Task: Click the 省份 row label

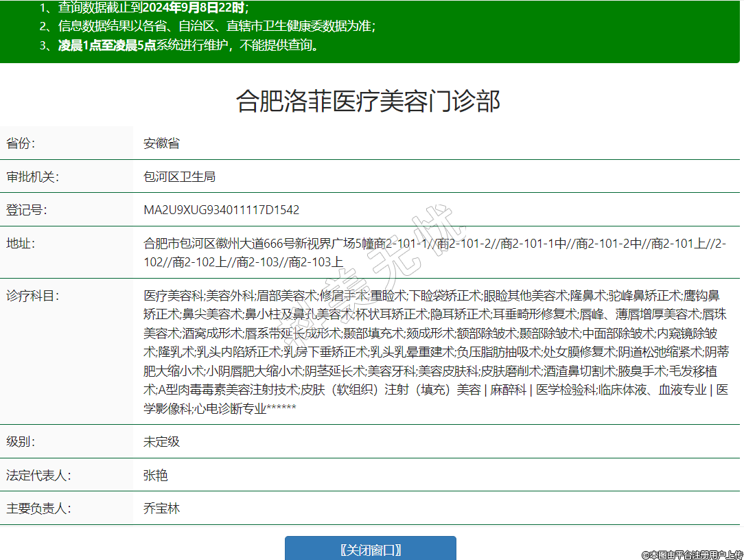Action: (21, 143)
